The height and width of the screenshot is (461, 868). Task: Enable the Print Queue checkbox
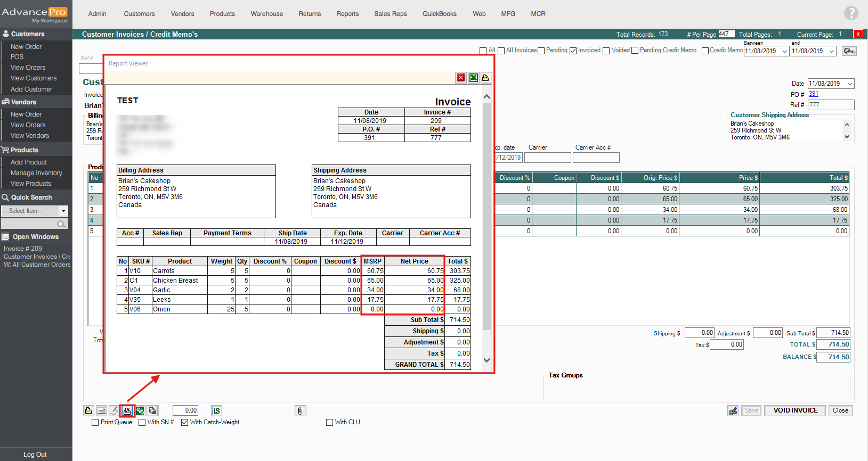[x=95, y=422]
